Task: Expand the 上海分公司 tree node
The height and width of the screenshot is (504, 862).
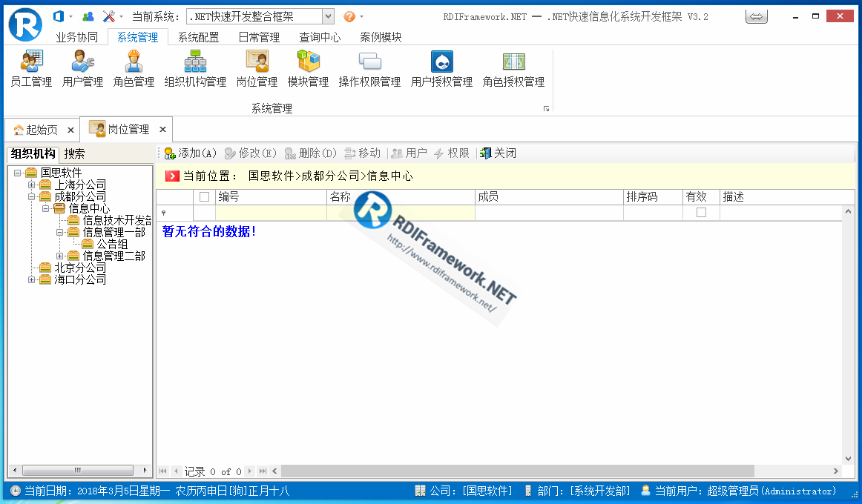Action: tap(31, 185)
